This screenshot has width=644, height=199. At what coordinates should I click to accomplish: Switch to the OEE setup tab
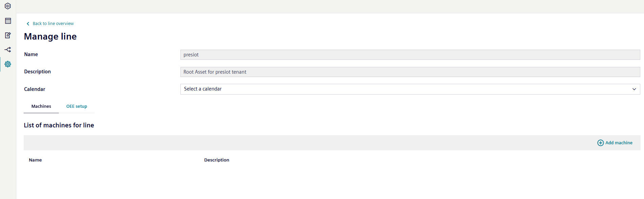[x=77, y=106]
